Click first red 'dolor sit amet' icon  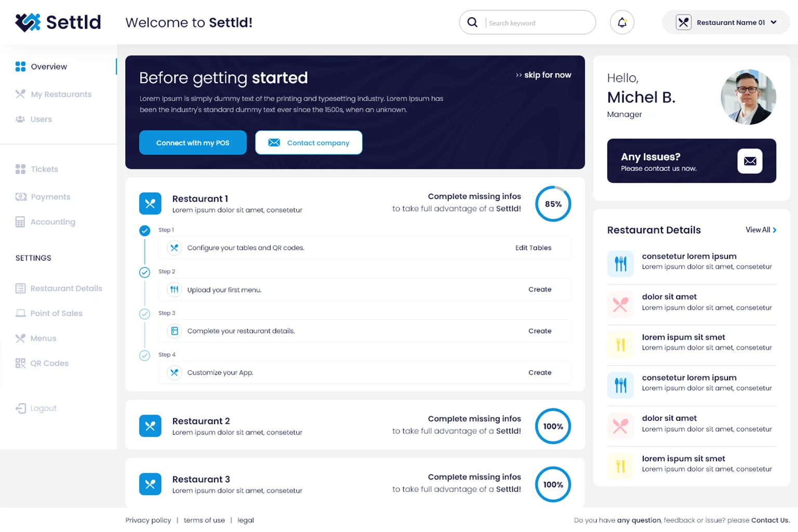[620, 304]
